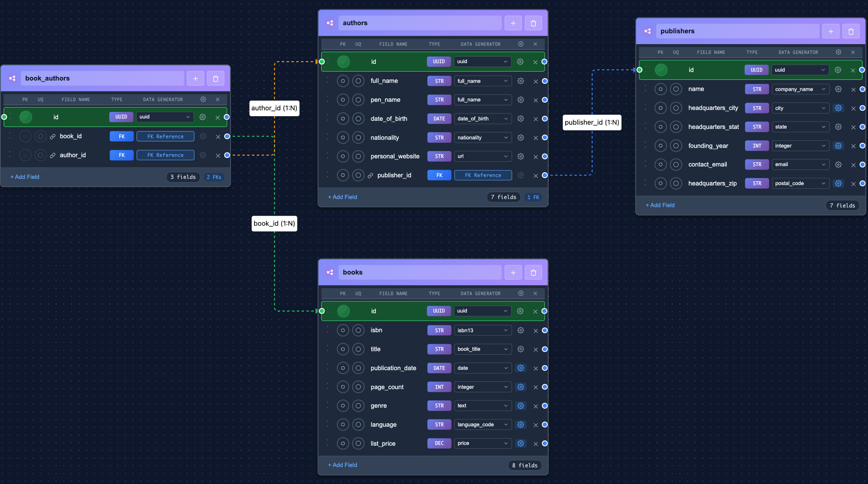This screenshot has width=868, height=484.
Task: Click the share icon on the book_authors table
Action: (12, 78)
